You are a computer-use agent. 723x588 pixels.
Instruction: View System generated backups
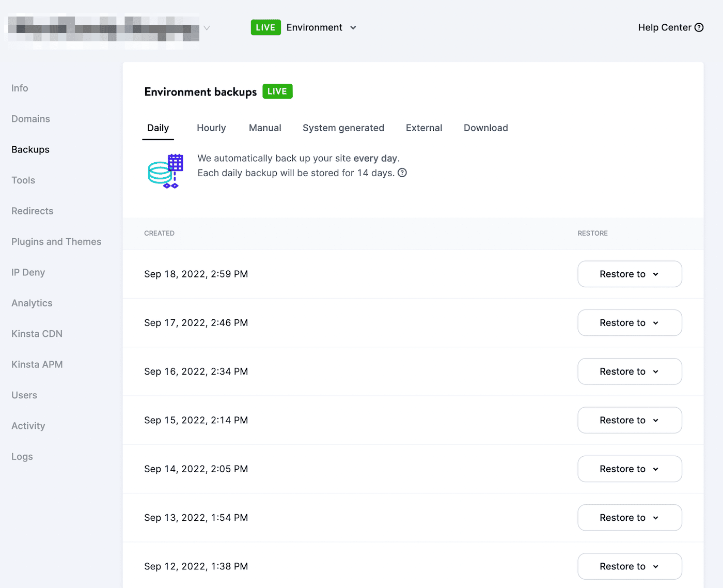[x=343, y=128]
